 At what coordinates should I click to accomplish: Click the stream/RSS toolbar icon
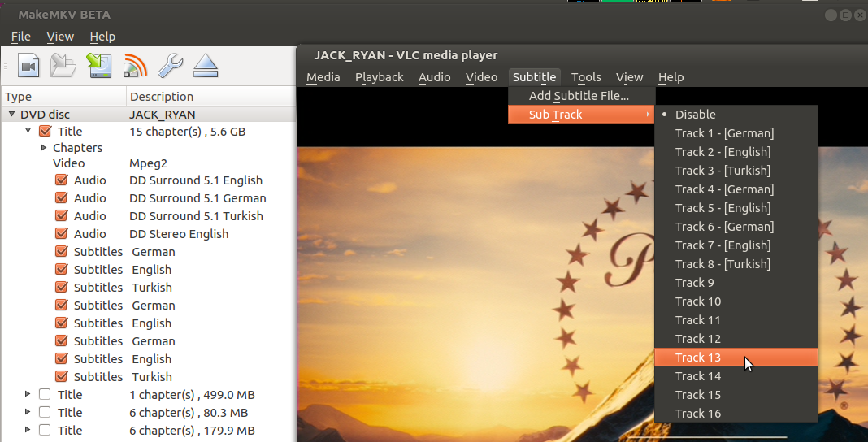[x=135, y=65]
